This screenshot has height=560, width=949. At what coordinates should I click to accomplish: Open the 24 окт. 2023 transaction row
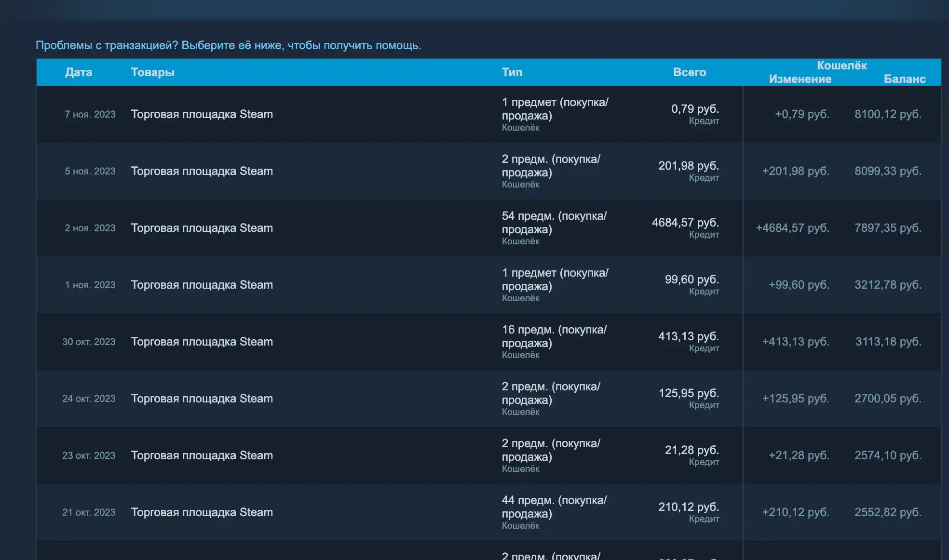489,399
